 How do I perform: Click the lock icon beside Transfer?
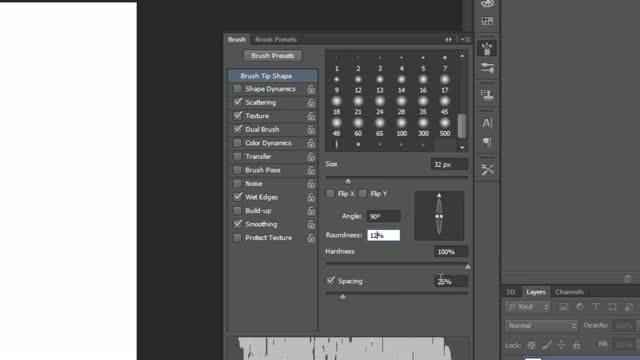(311, 157)
